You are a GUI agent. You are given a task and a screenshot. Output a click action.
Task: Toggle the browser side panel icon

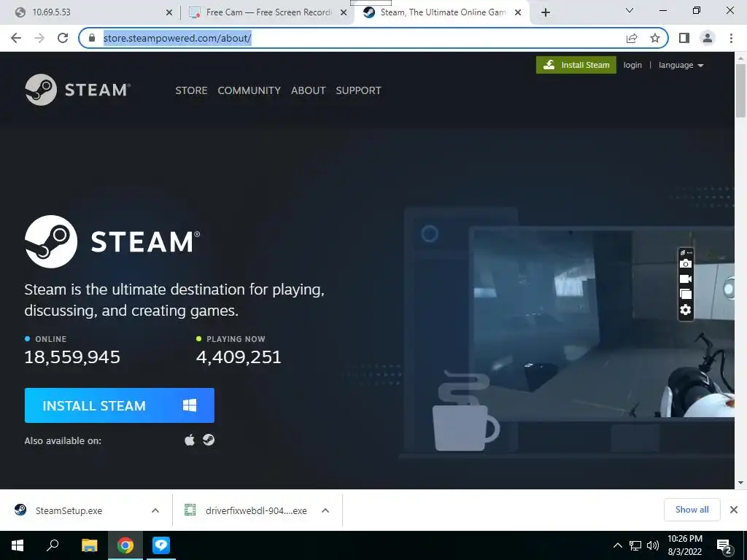[x=684, y=38]
